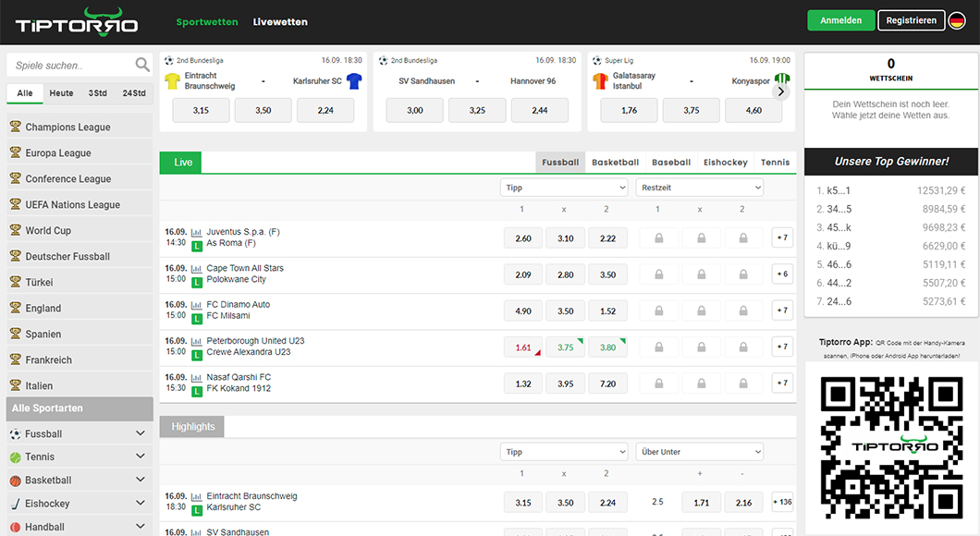Click the Champions League trophy icon

point(15,127)
